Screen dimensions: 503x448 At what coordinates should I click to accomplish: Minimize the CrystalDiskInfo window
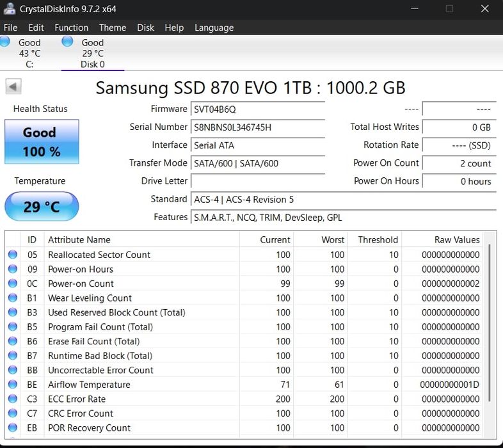click(x=415, y=8)
